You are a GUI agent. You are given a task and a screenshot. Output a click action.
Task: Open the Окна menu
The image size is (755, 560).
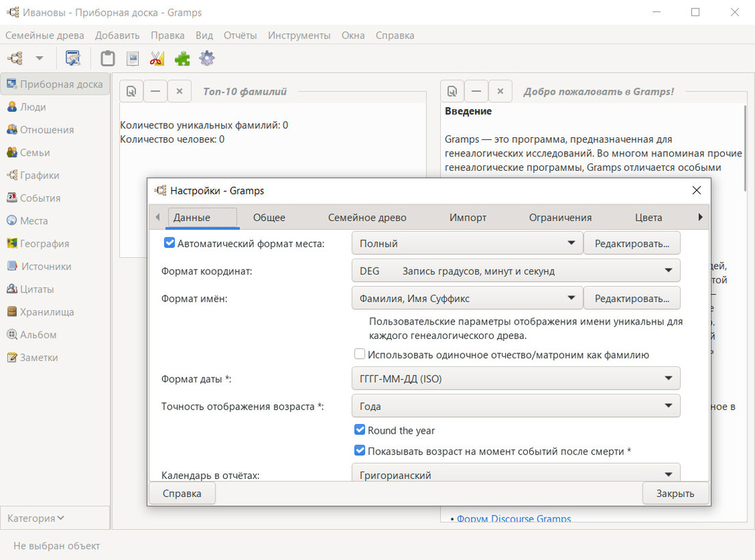point(353,35)
